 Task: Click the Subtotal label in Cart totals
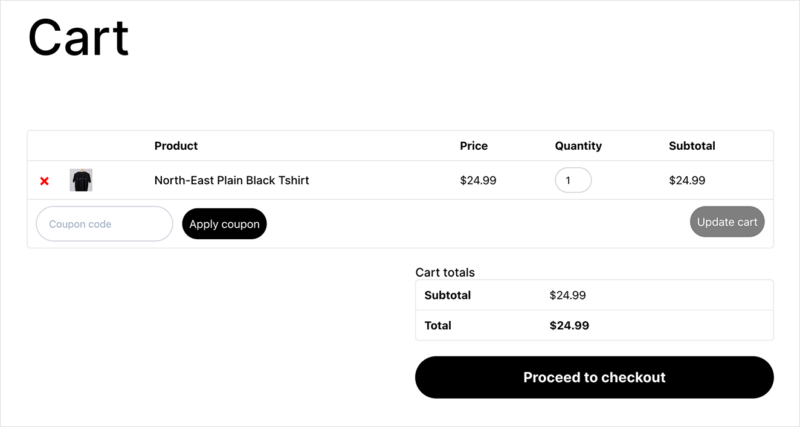447,295
